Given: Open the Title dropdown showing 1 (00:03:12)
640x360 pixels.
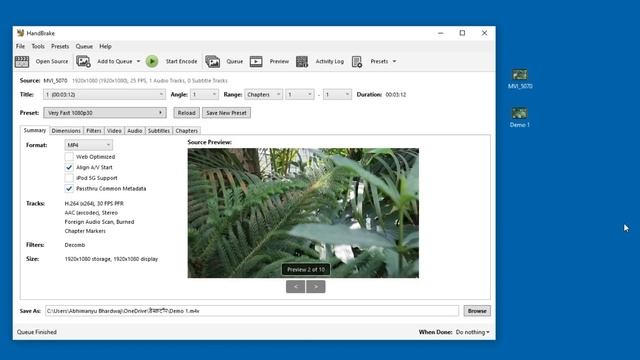Looking at the screenshot, I should [x=104, y=95].
